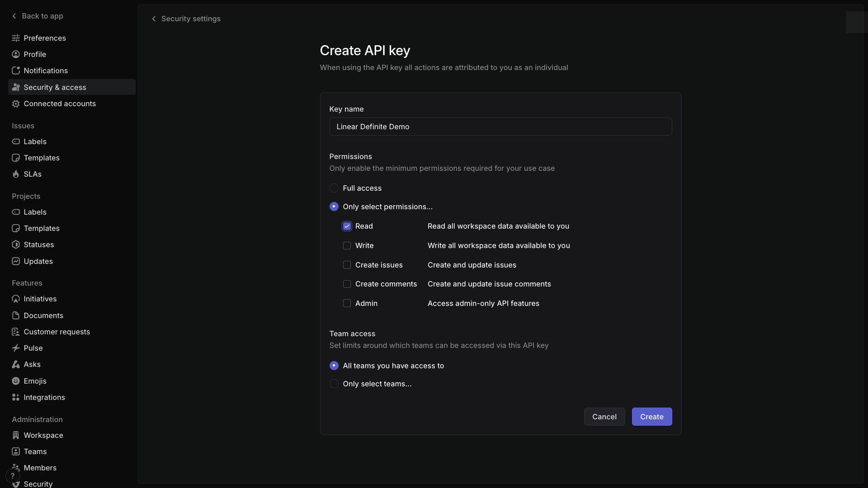Enable the Write permission checkbox
Viewport: 868px width, 488px height.
[x=347, y=246]
